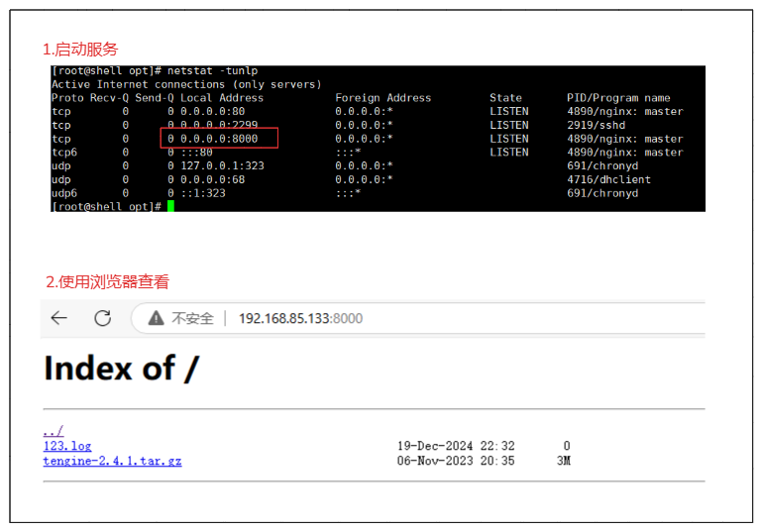Click 'Active Internet connections (only servers)' line
The width and height of the screenshot is (762, 532).
(x=186, y=84)
